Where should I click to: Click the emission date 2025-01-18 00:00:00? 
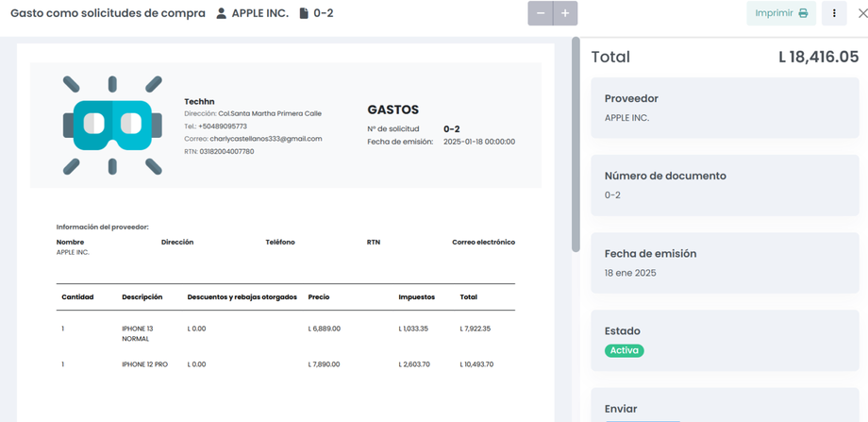(x=479, y=142)
